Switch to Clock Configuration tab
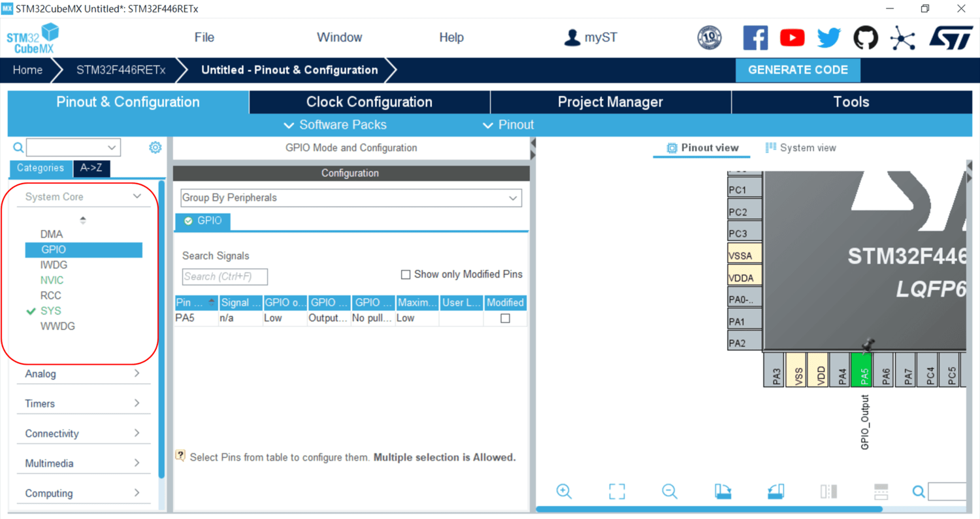The height and width of the screenshot is (519, 980). coord(369,102)
